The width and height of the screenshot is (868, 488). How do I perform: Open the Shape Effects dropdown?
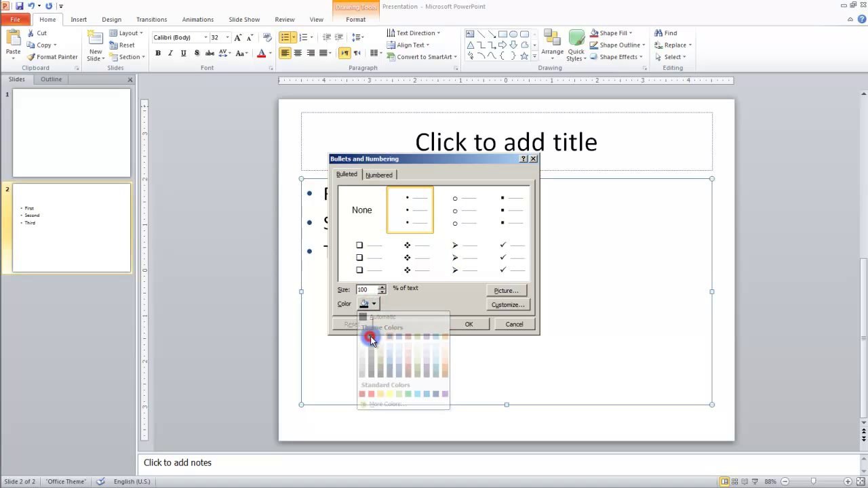(x=616, y=57)
